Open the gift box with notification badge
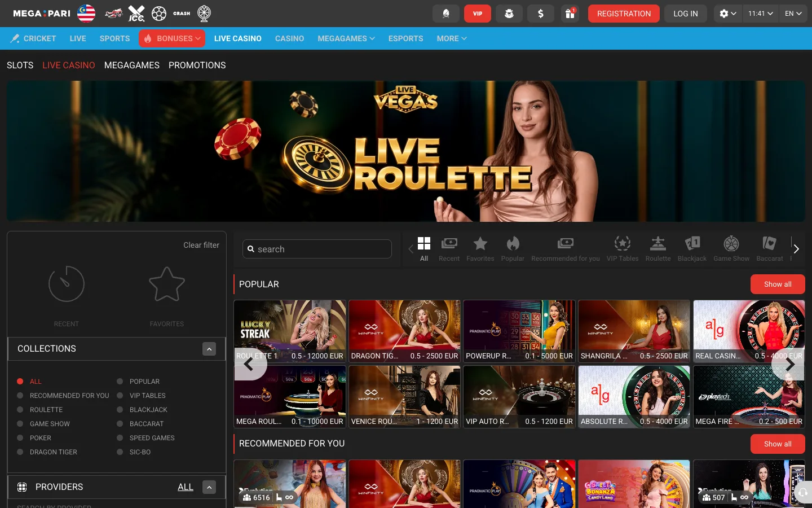812x508 pixels. (570, 14)
